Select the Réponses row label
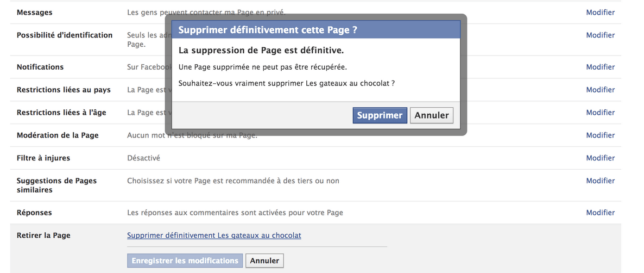 click(x=34, y=213)
